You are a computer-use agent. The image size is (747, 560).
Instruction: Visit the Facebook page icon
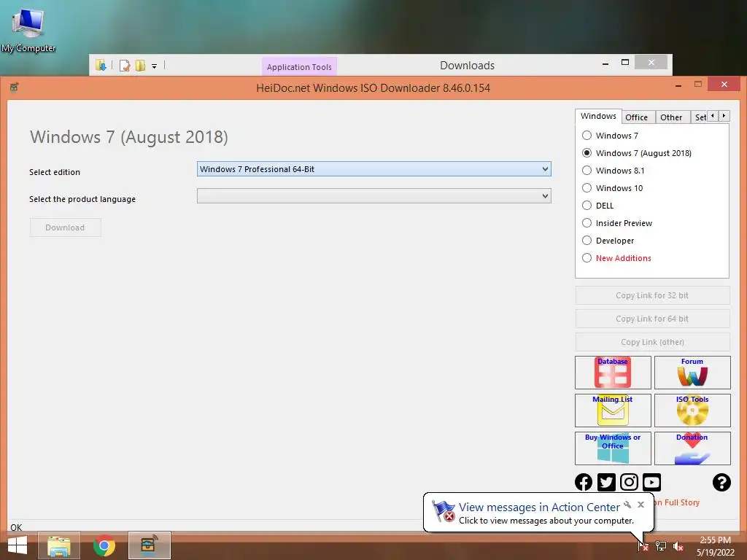coord(584,482)
